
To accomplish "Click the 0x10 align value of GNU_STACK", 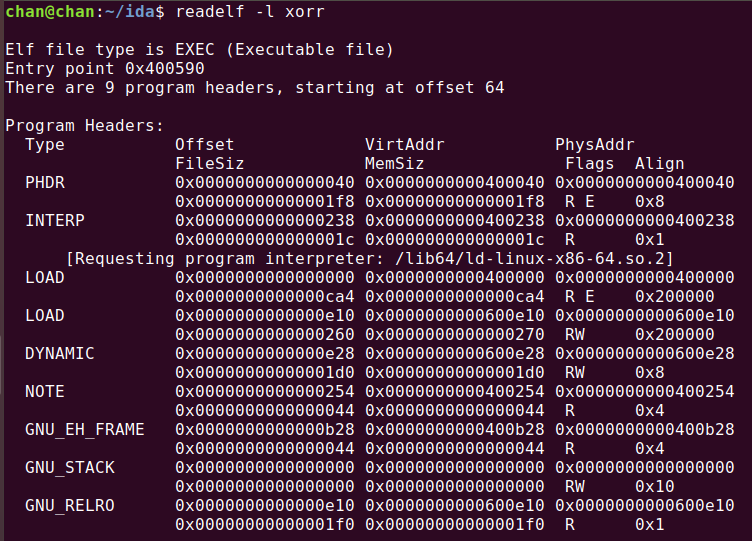I will (x=655, y=486).
